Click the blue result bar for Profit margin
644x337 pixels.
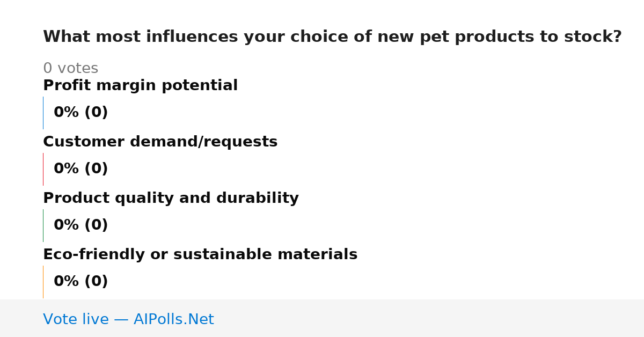pos(43,113)
